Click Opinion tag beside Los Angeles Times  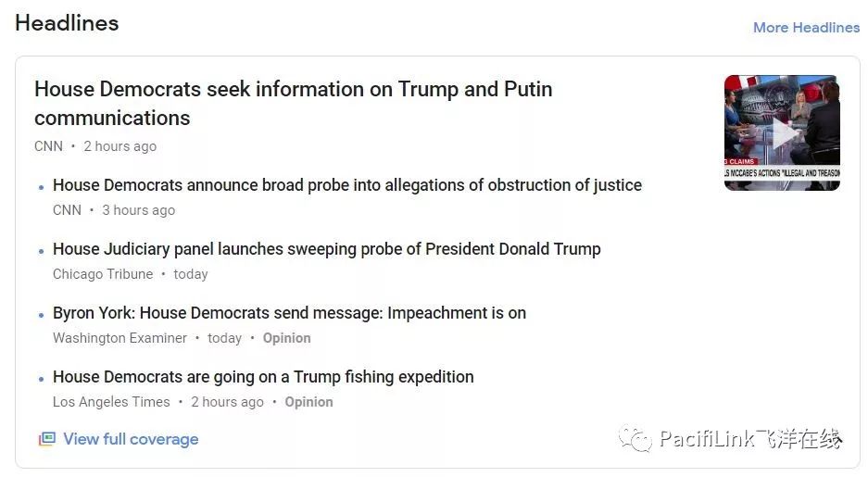[308, 402]
